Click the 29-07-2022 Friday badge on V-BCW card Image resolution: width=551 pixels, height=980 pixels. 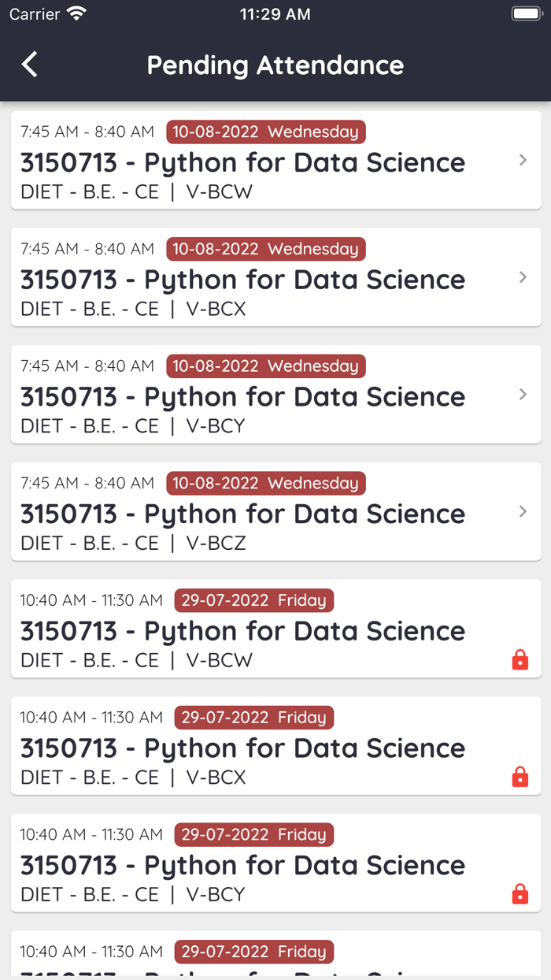tap(253, 600)
